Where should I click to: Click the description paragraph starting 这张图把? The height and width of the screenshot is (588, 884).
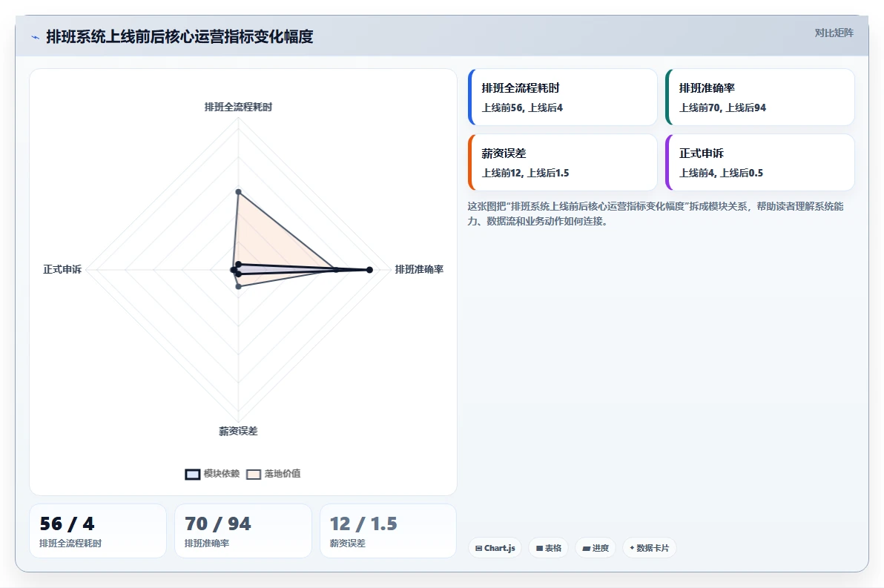tap(655, 214)
